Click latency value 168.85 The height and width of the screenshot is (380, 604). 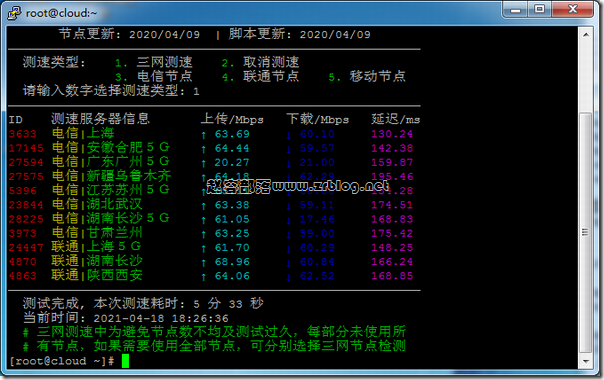[x=392, y=276]
